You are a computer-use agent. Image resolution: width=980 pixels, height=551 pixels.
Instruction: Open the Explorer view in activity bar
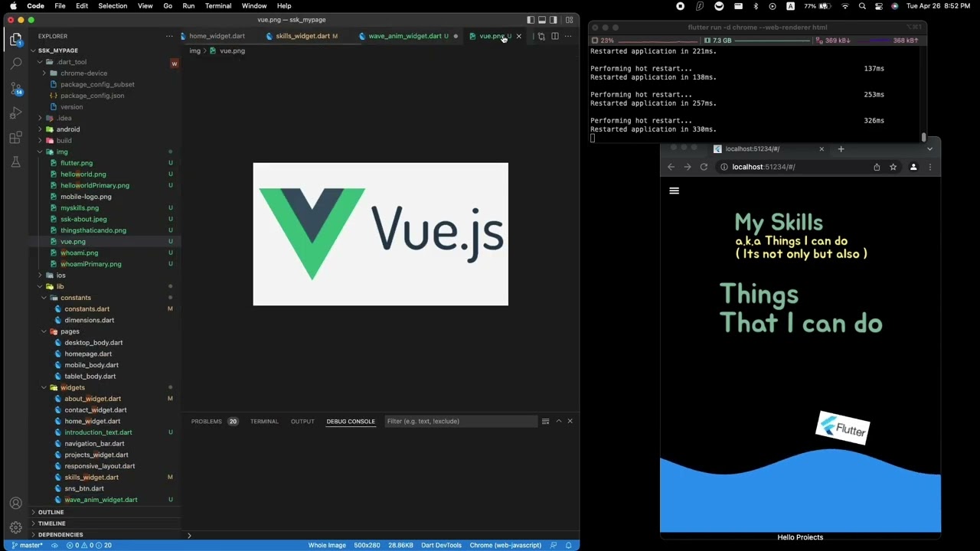click(15, 39)
